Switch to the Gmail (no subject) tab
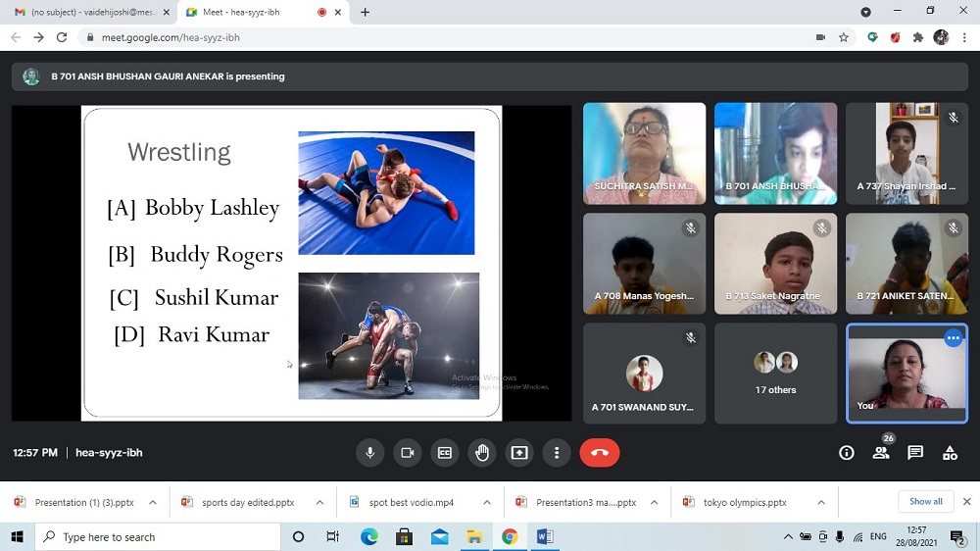This screenshot has width=980, height=551. coord(88,12)
